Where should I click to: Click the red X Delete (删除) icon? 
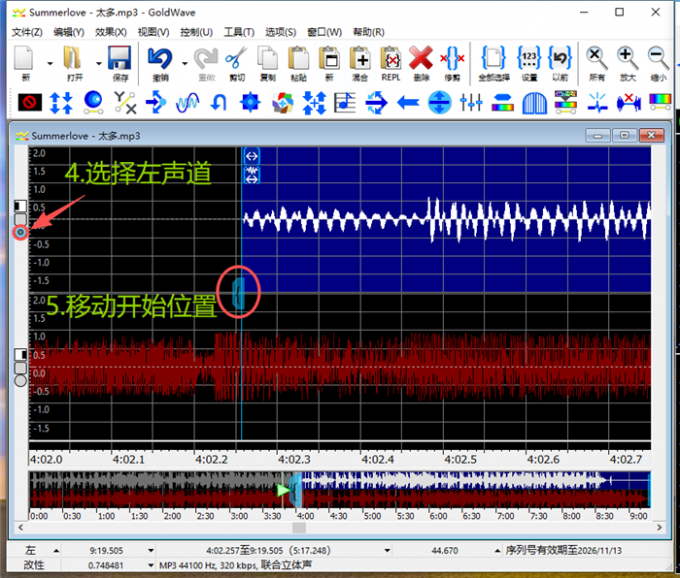pos(421,58)
